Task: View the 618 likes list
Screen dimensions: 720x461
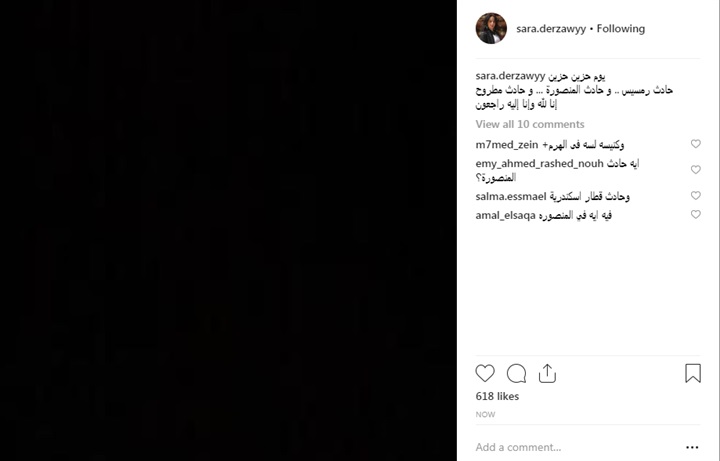Action: pos(497,396)
